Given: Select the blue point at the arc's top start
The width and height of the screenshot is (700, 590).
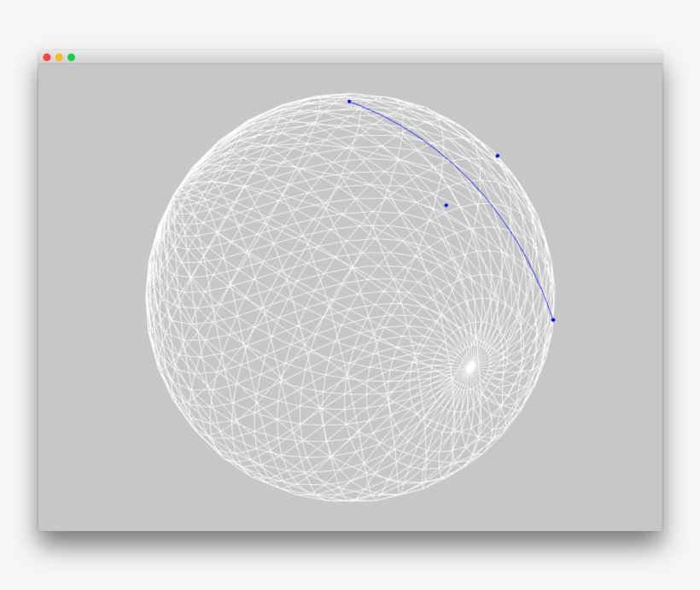Looking at the screenshot, I should pyautogui.click(x=349, y=101).
